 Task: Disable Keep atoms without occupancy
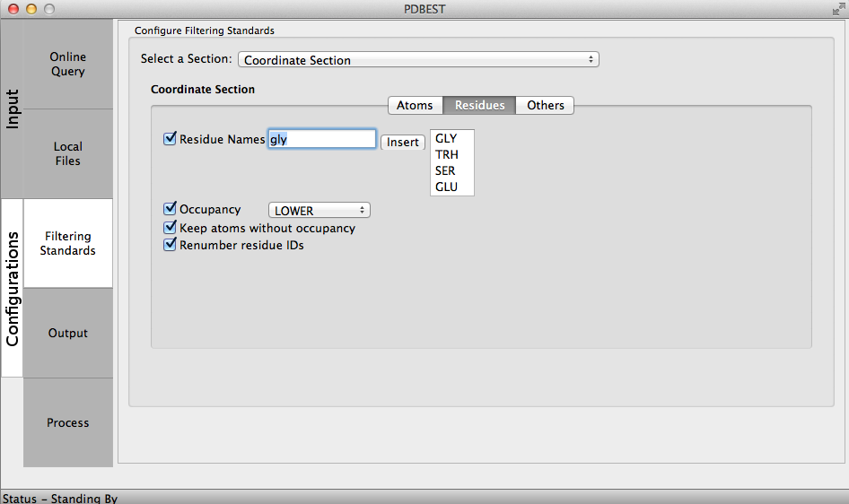click(170, 228)
